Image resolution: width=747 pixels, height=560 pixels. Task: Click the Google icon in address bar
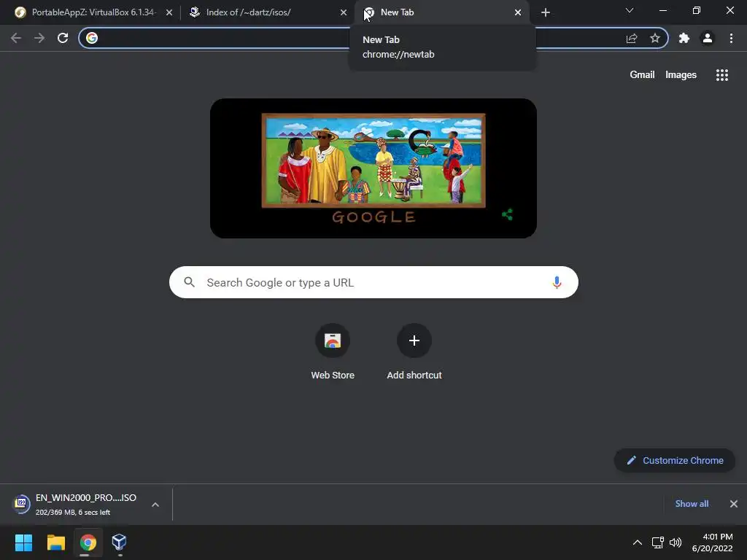click(x=92, y=38)
